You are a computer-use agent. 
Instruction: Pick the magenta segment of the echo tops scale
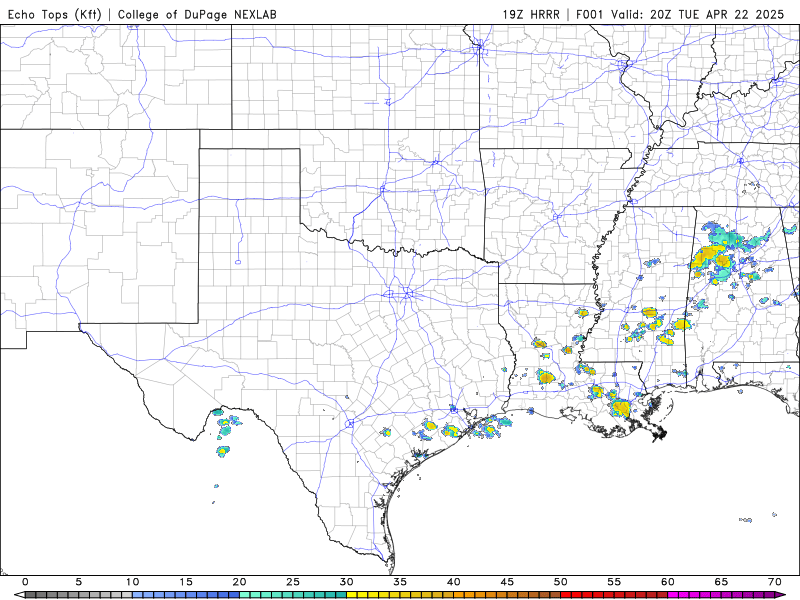click(x=721, y=595)
